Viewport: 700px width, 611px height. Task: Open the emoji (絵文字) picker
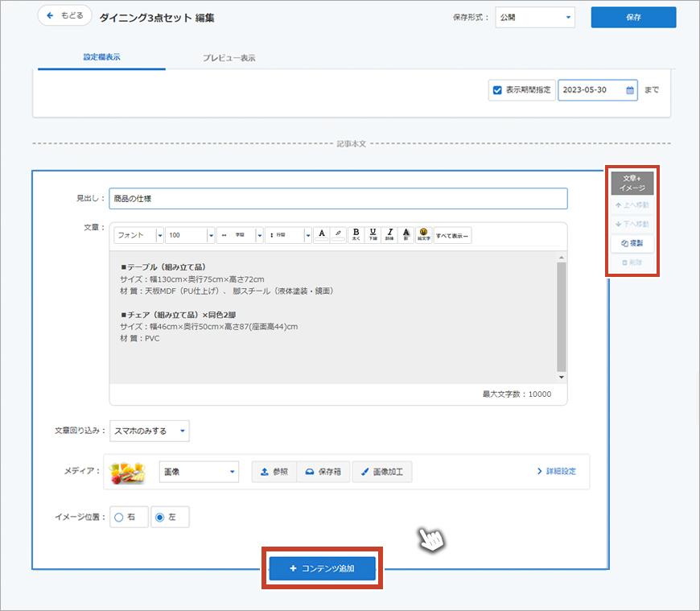point(423,234)
